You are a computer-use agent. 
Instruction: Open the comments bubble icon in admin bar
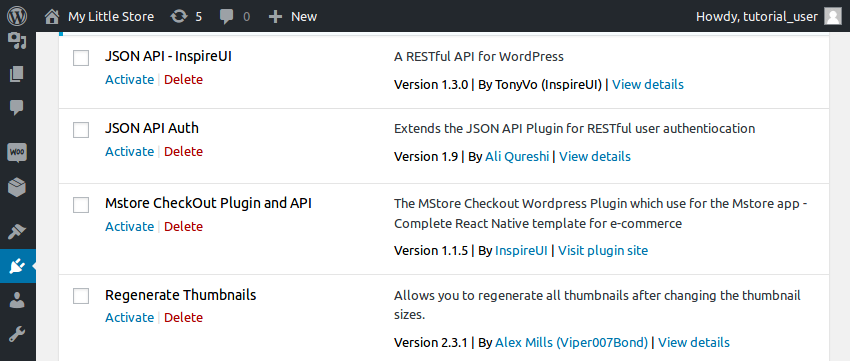coord(227,17)
